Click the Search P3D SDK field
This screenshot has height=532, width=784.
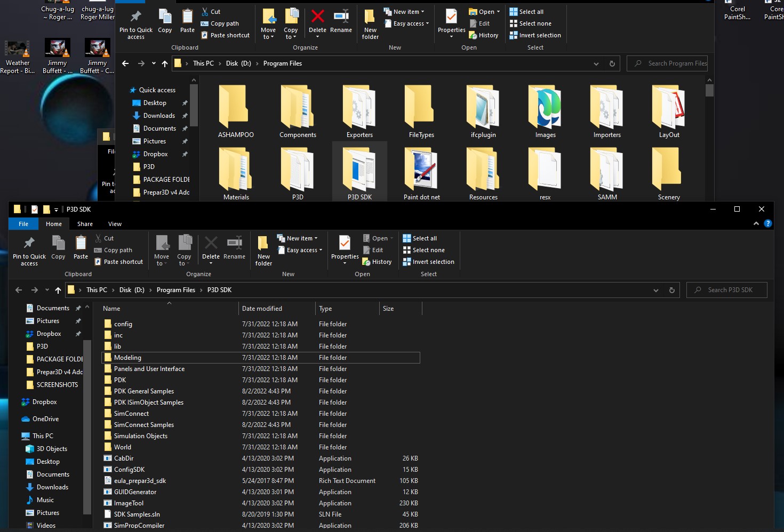pyautogui.click(x=730, y=290)
